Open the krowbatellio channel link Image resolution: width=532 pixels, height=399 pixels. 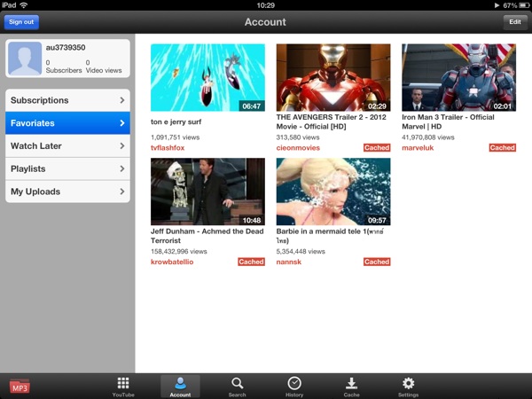click(172, 262)
